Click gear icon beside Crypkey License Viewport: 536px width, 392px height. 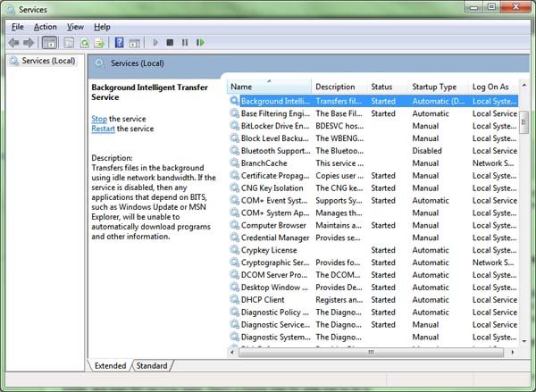[x=234, y=250]
